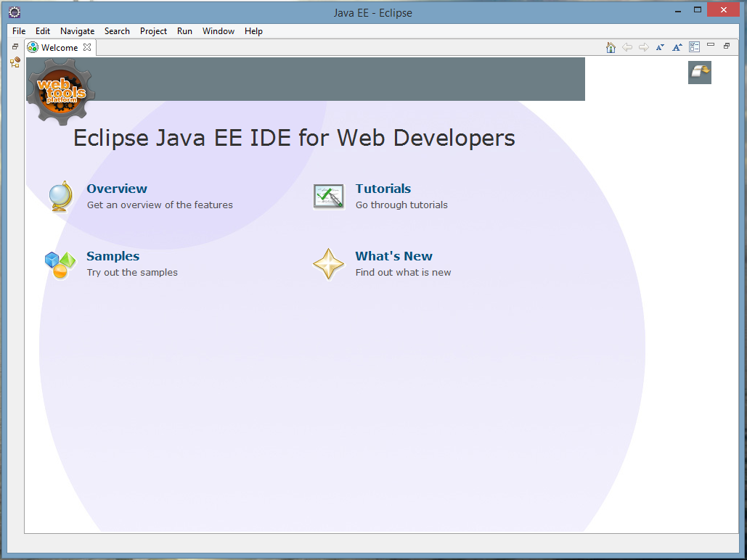Restore the Welcome view icon in the toolbar
The height and width of the screenshot is (560, 747).
tap(727, 46)
